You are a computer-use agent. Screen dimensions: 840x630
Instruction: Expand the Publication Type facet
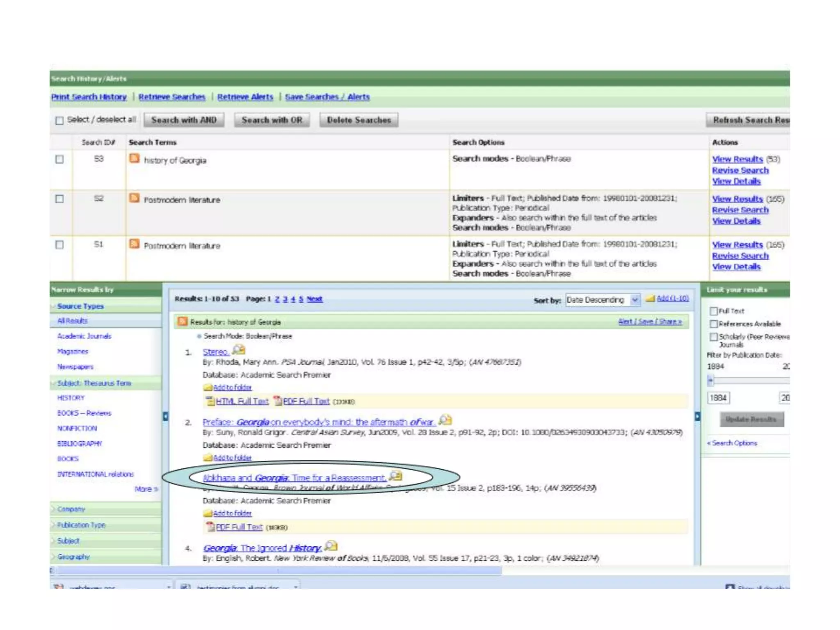pyautogui.click(x=81, y=525)
